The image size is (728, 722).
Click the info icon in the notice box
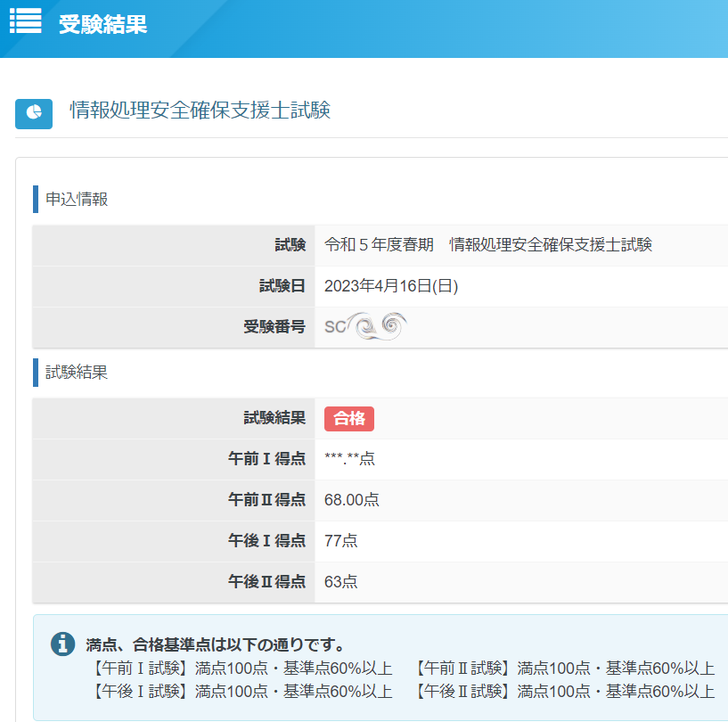tap(62, 644)
